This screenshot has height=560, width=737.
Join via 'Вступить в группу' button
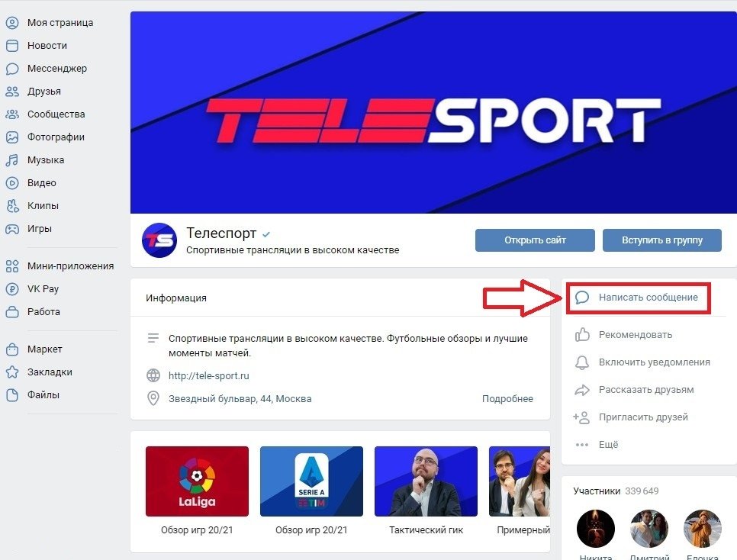coord(661,240)
